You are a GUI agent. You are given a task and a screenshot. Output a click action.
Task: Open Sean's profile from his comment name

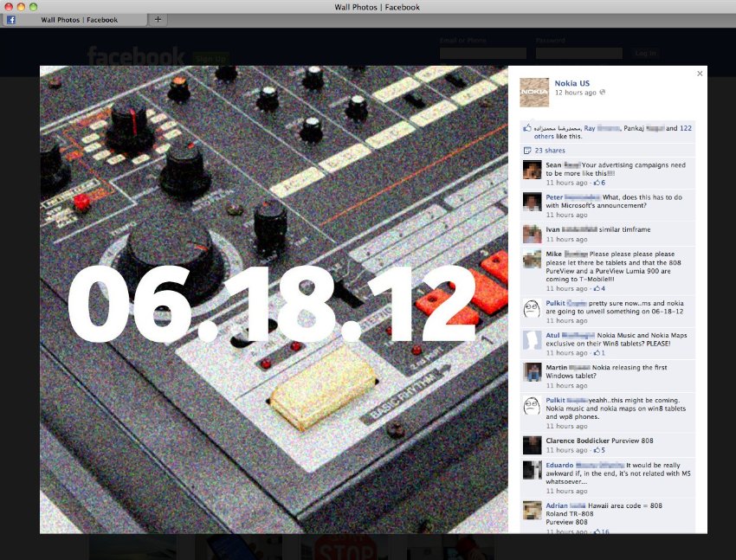(x=564, y=165)
